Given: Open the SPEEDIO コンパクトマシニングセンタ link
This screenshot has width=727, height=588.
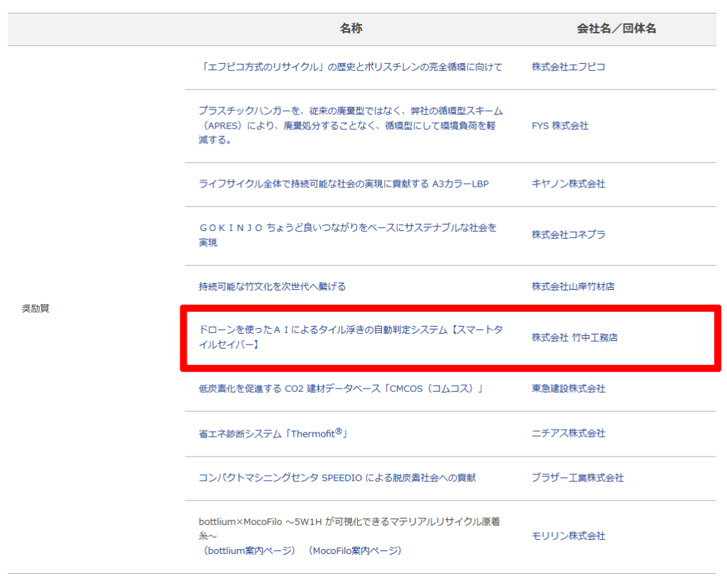Looking at the screenshot, I should tap(337, 478).
